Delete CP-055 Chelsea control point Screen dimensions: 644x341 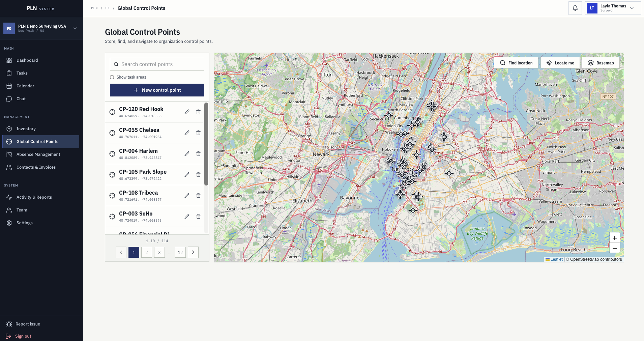[198, 133]
